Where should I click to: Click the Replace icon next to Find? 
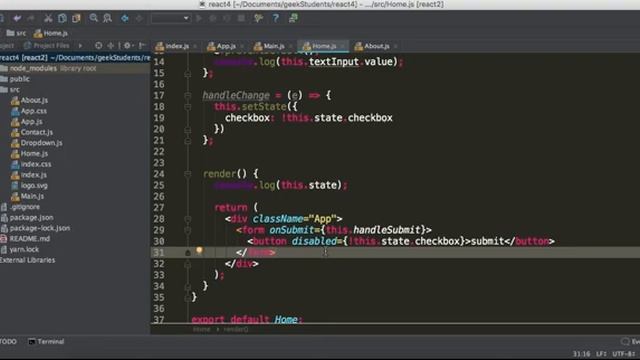tap(107, 18)
